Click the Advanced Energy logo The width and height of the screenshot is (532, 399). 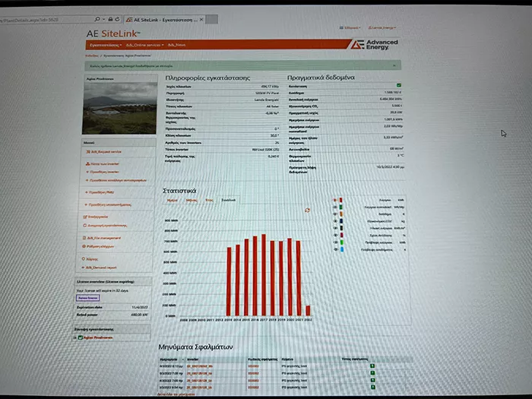coord(372,44)
